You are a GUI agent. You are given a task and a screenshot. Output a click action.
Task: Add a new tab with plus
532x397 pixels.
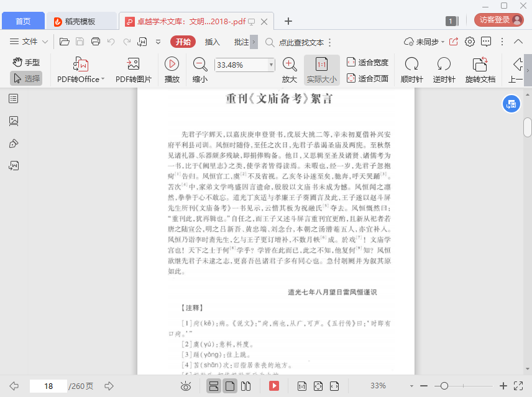click(x=288, y=21)
